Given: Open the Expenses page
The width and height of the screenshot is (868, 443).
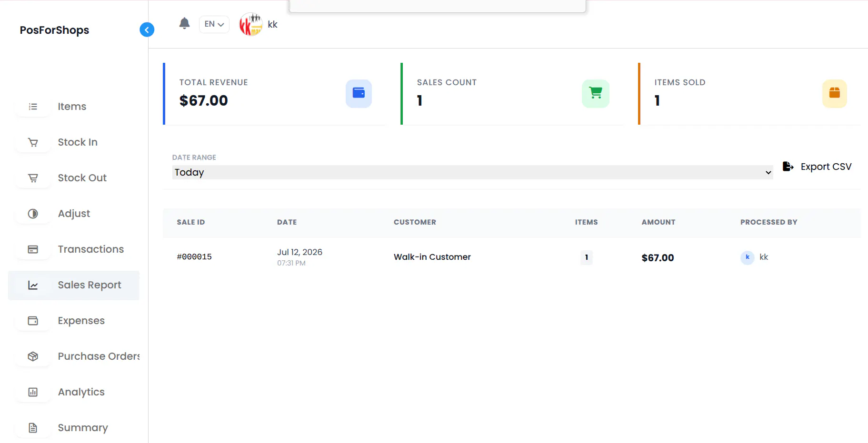Looking at the screenshot, I should 81,321.
